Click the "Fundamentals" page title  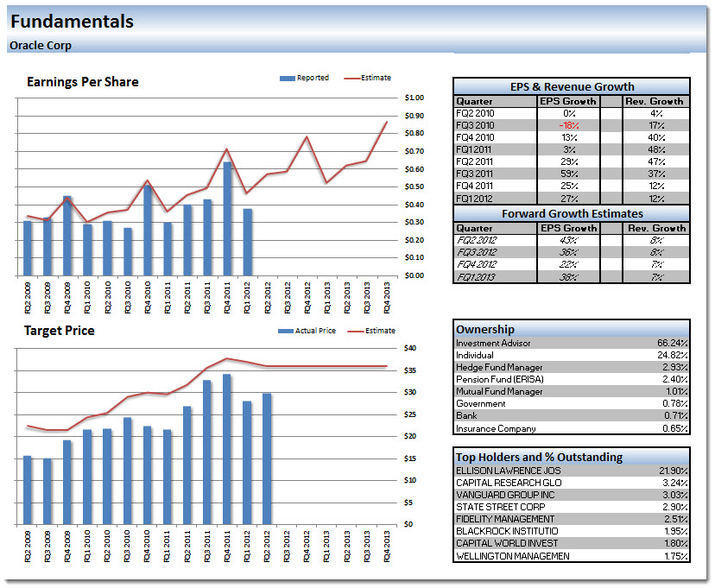(72, 22)
